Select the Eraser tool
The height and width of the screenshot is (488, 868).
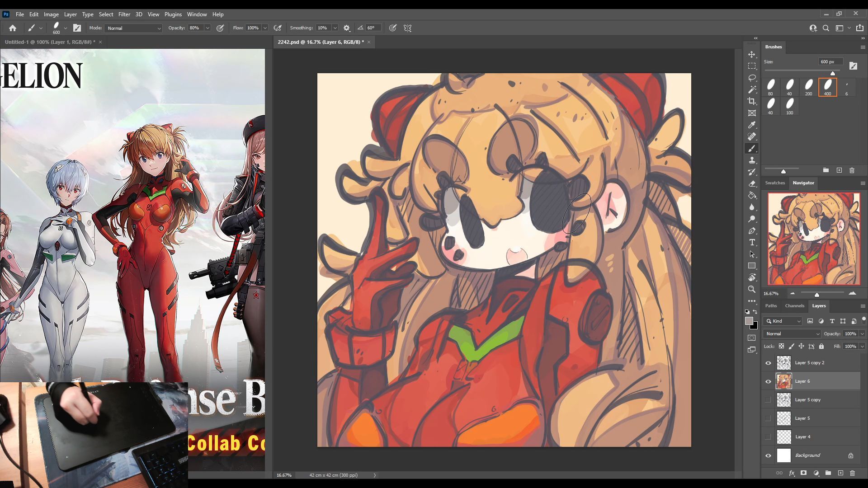(752, 184)
